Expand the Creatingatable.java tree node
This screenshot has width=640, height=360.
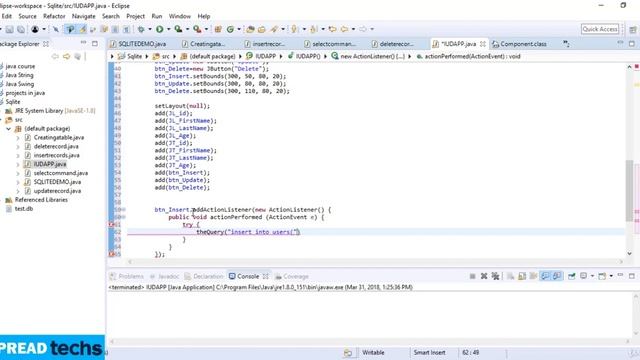point(18,138)
